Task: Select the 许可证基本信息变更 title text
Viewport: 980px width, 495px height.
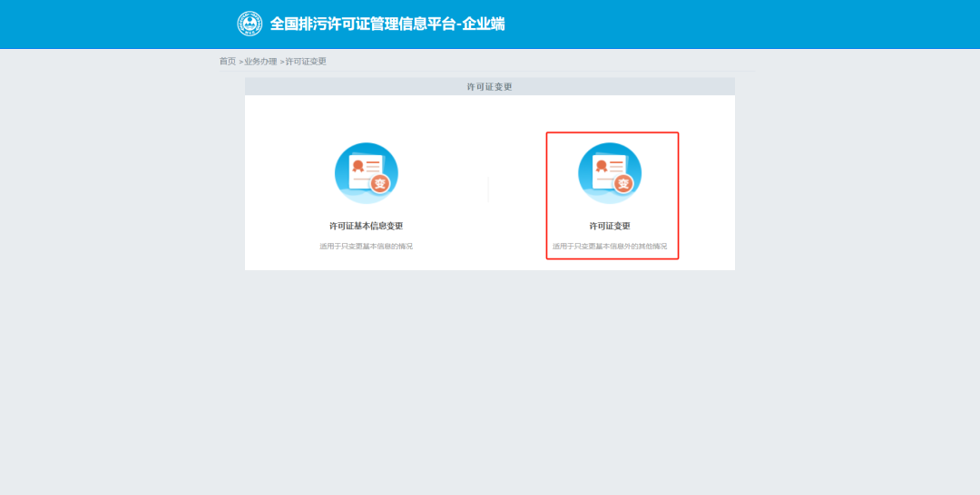Action: 366,226
